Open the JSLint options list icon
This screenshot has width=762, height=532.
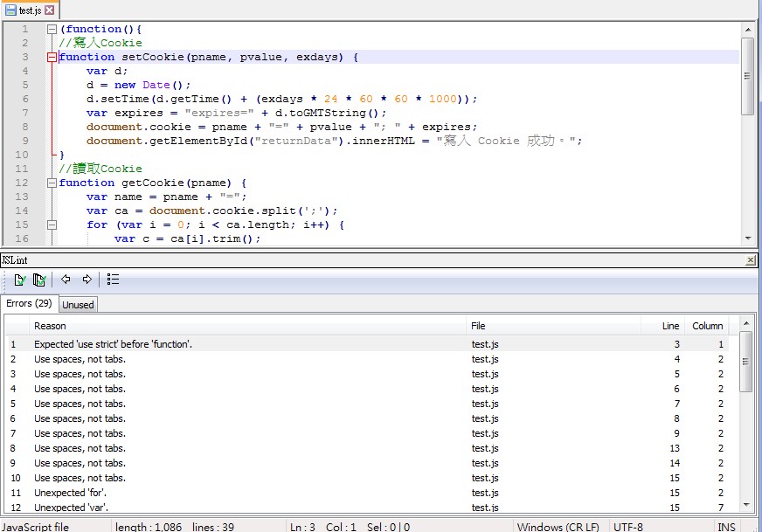[x=111, y=280]
